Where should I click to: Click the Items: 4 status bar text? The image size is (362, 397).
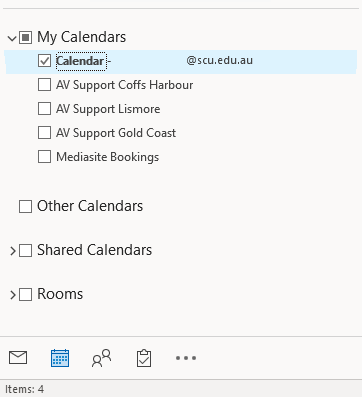pyautogui.click(x=24, y=389)
